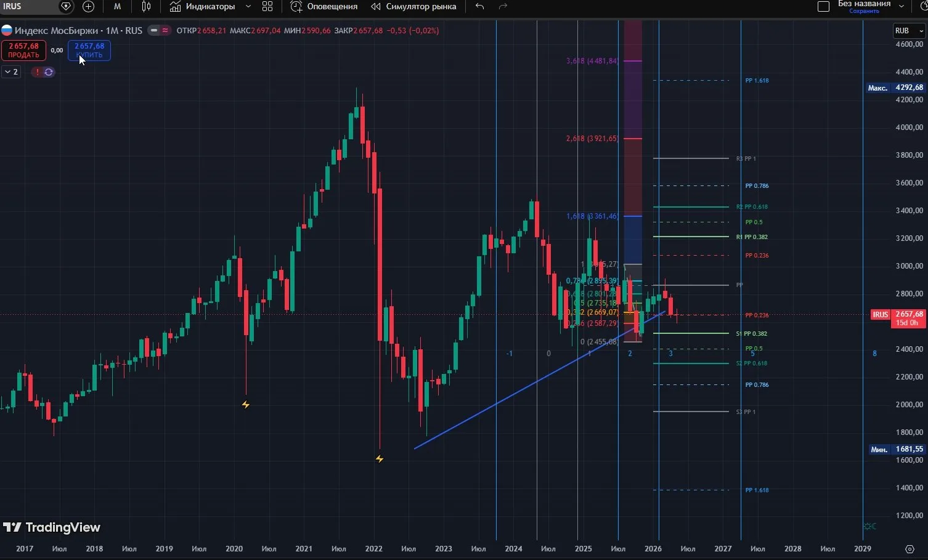Undo the last chart action
This screenshot has width=928, height=560.
tap(479, 6)
